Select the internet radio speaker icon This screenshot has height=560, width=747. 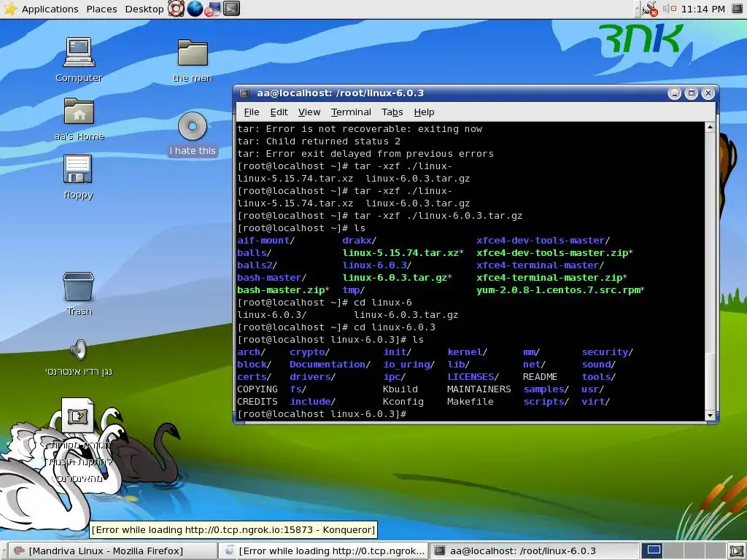pos(79,357)
